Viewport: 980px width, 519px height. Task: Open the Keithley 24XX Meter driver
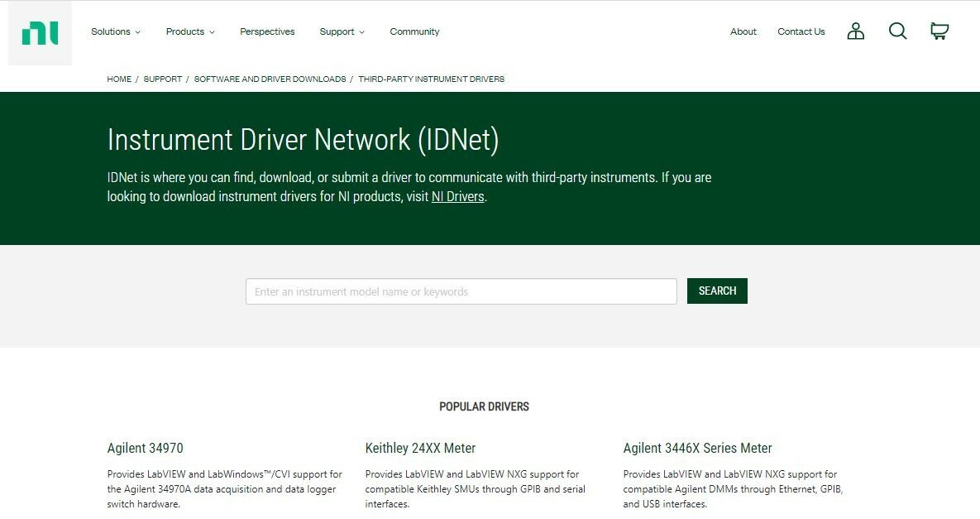click(x=420, y=448)
